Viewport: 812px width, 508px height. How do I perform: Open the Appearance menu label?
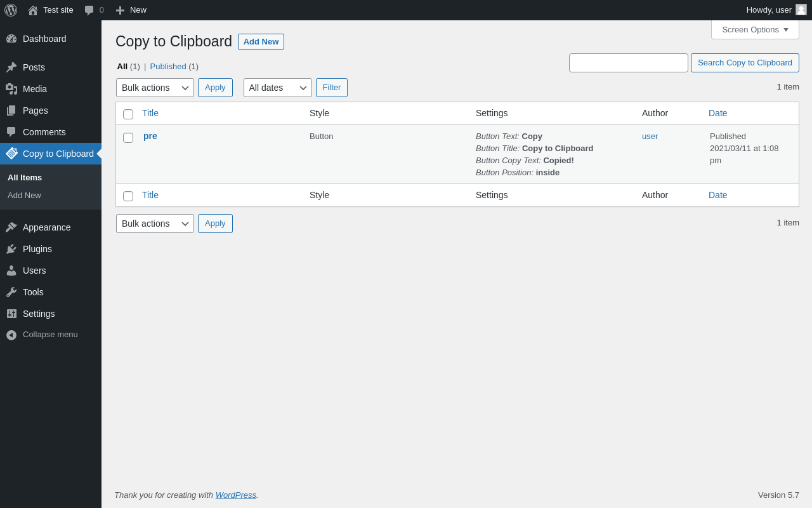47,227
